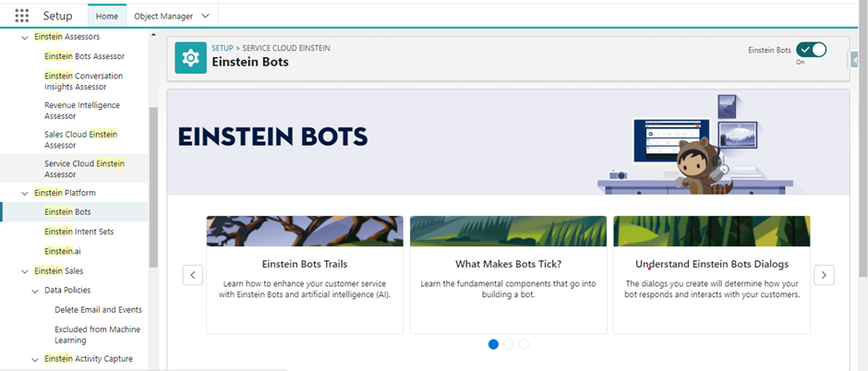
Task: Open Einstein Bots Assessor
Action: click(x=85, y=56)
